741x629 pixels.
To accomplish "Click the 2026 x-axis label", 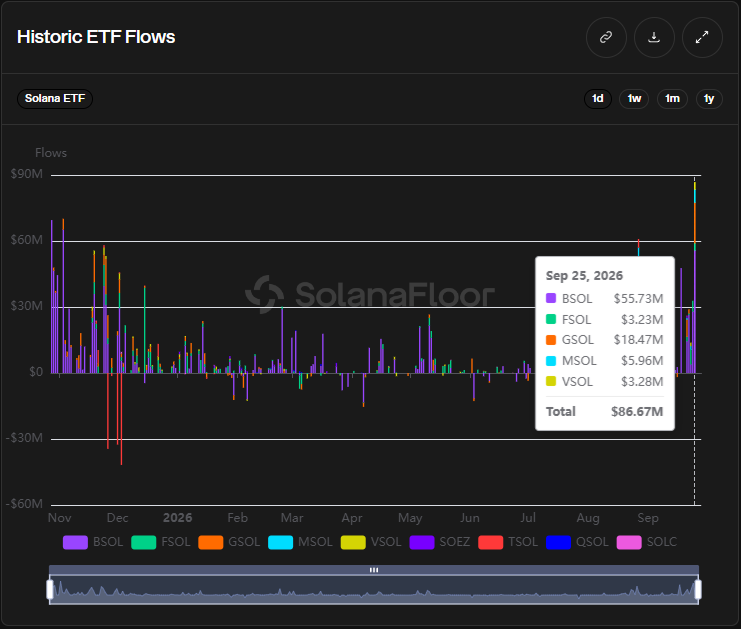I will (177, 518).
